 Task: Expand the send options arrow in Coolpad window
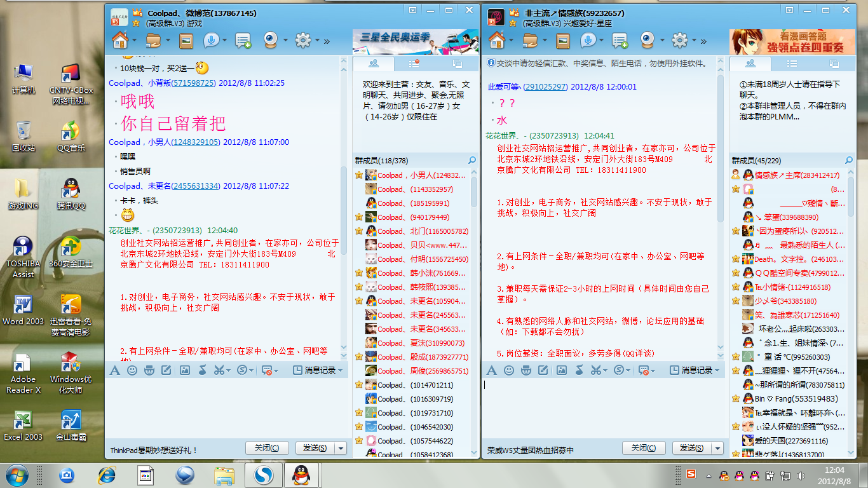tap(341, 448)
